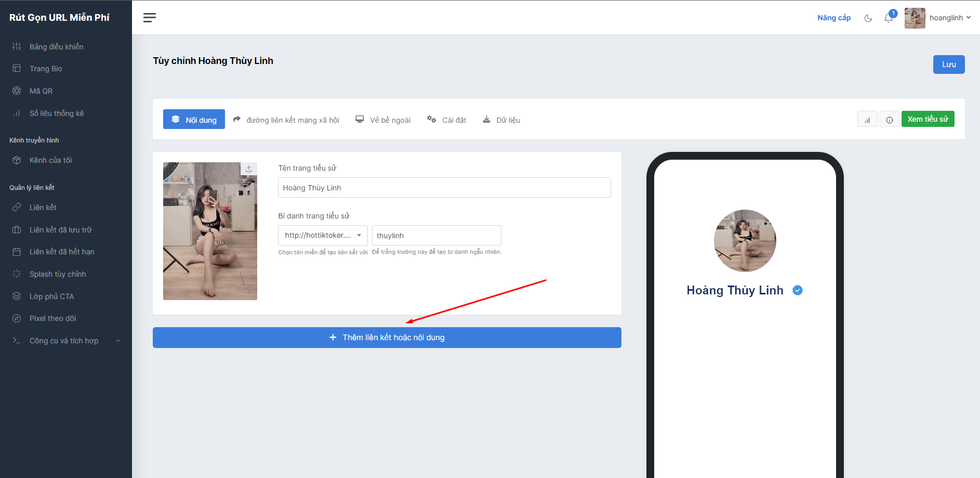Image resolution: width=980 pixels, height=478 pixels.
Task: Click the Lưu save button
Action: pos(948,64)
